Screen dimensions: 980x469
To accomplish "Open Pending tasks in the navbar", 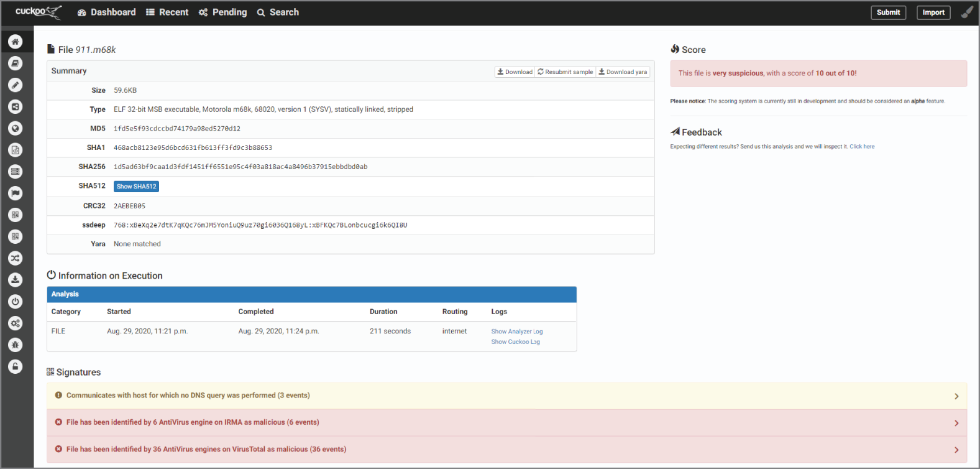I will [x=222, y=12].
